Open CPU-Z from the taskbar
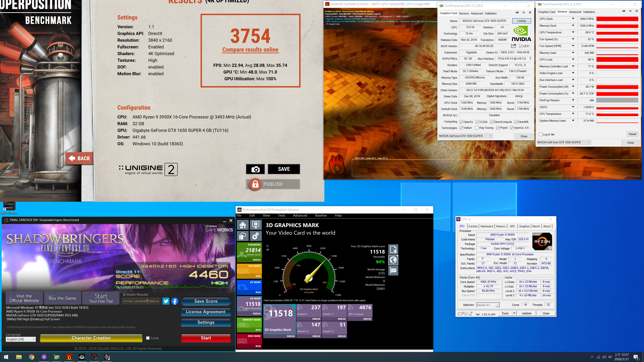The width and height of the screenshot is (644, 362). 44,357
